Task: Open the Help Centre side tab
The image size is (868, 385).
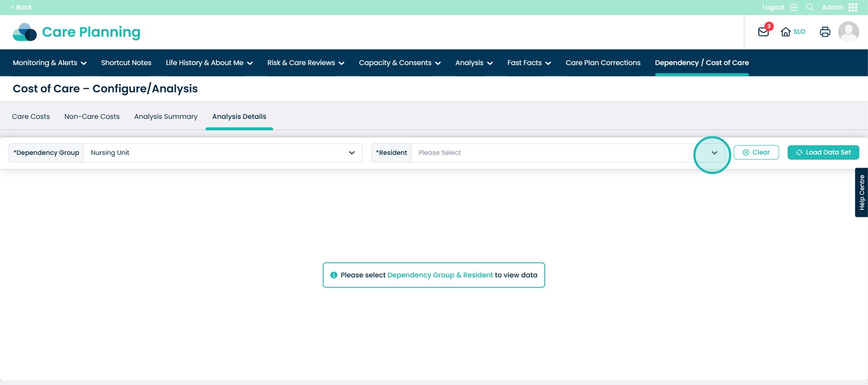Action: click(x=861, y=193)
